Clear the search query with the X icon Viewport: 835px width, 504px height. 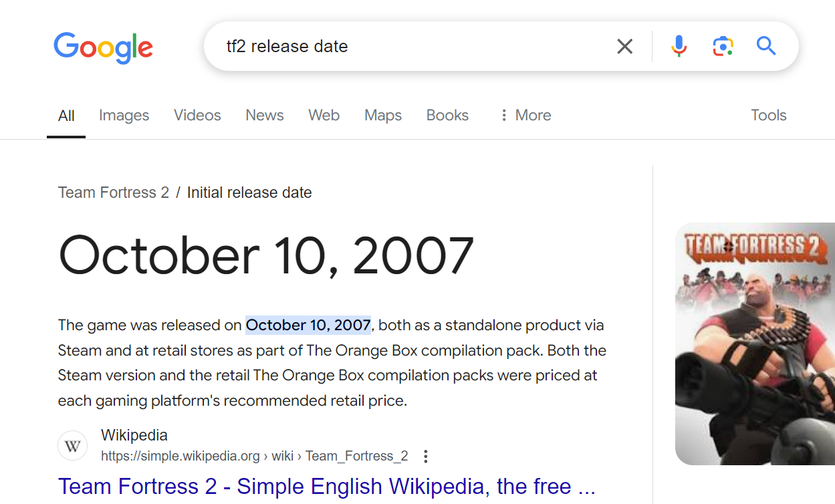point(624,46)
